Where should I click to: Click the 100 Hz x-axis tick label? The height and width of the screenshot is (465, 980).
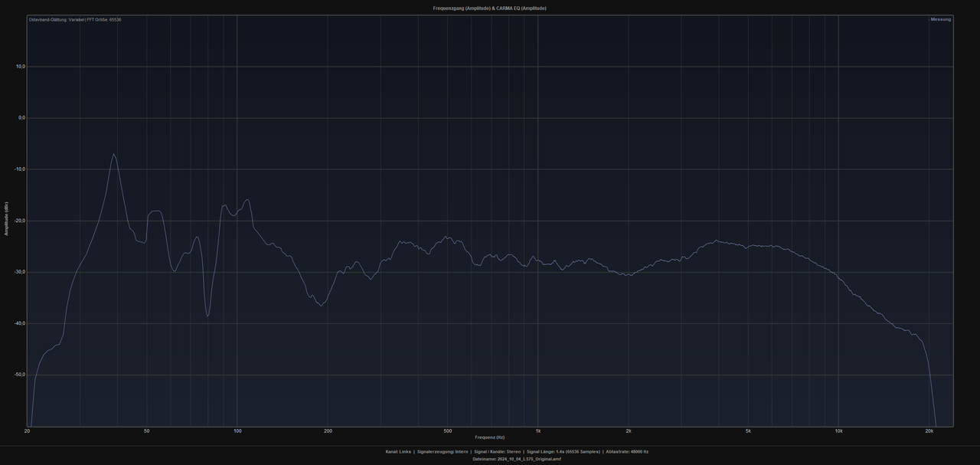[237, 431]
